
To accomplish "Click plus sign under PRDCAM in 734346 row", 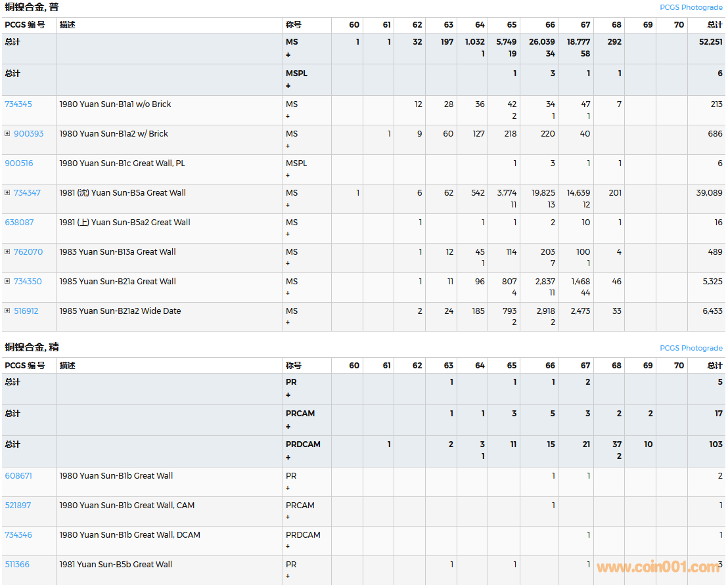I will (288, 547).
